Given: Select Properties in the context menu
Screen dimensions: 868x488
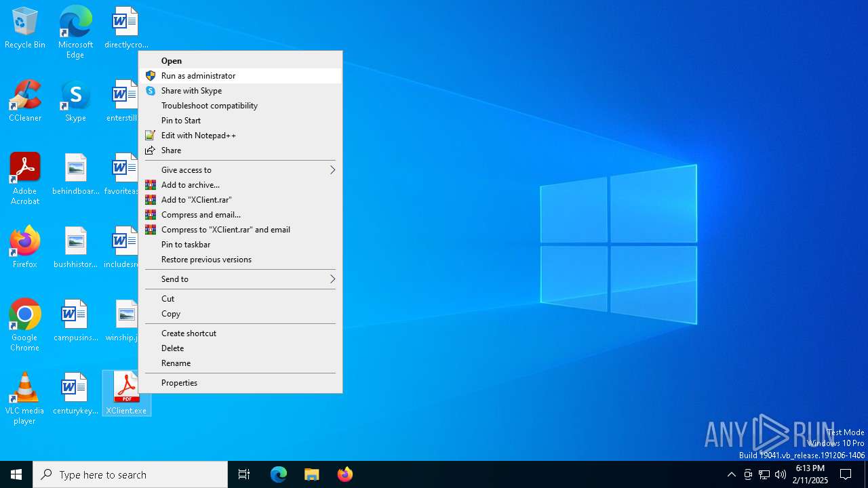Looking at the screenshot, I should coord(179,383).
